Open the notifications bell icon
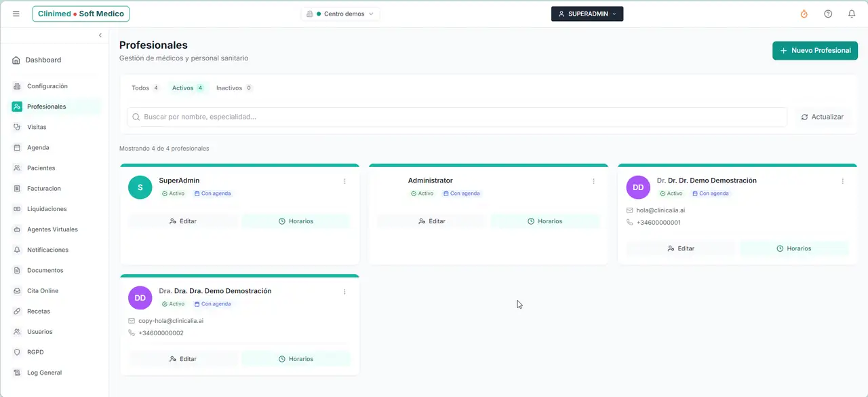Viewport: 868px width, 397px height. point(852,14)
